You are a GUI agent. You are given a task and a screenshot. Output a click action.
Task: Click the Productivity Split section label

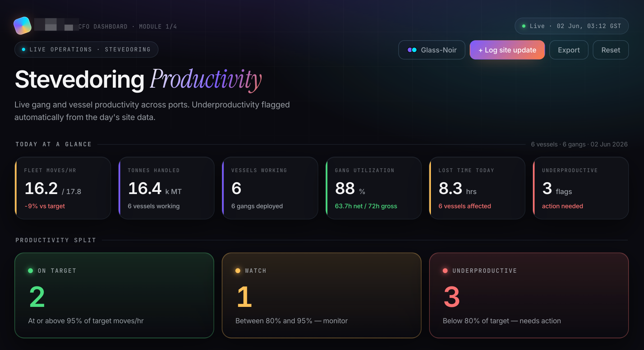click(x=56, y=240)
